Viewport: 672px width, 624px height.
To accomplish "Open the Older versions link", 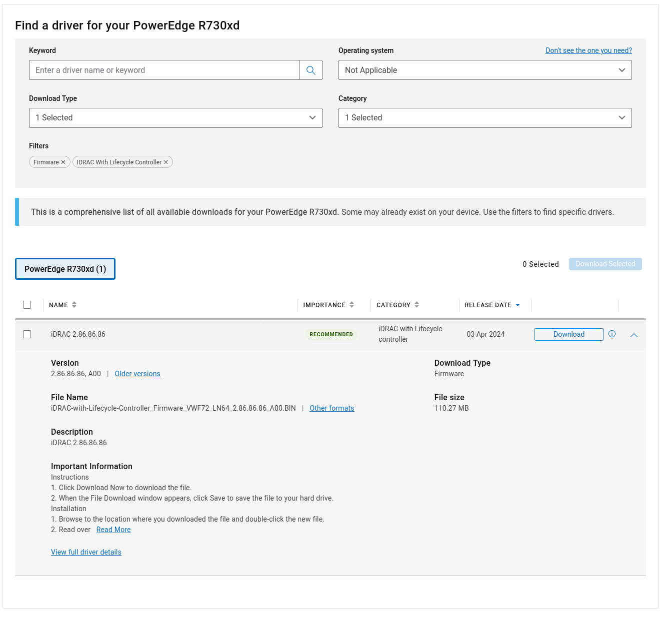I will (x=137, y=374).
